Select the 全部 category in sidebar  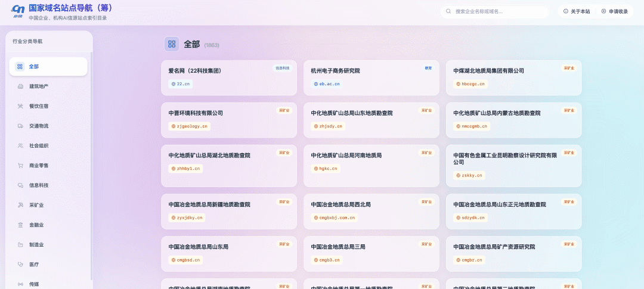(48, 67)
